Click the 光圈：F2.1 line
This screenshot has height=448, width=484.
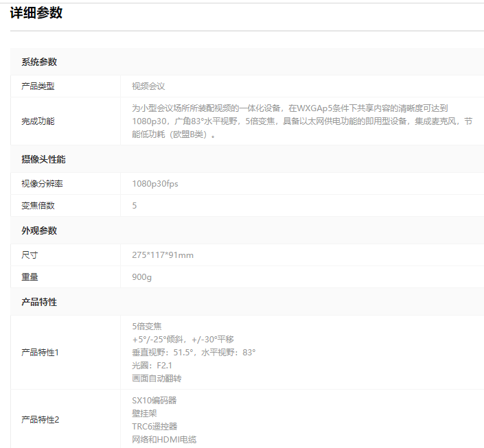pyautogui.click(x=152, y=365)
